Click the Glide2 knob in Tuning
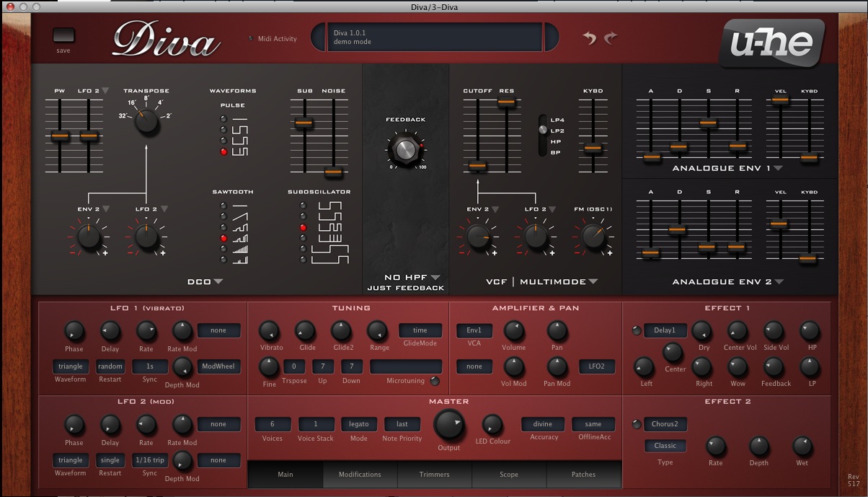868x497 pixels. (342, 331)
